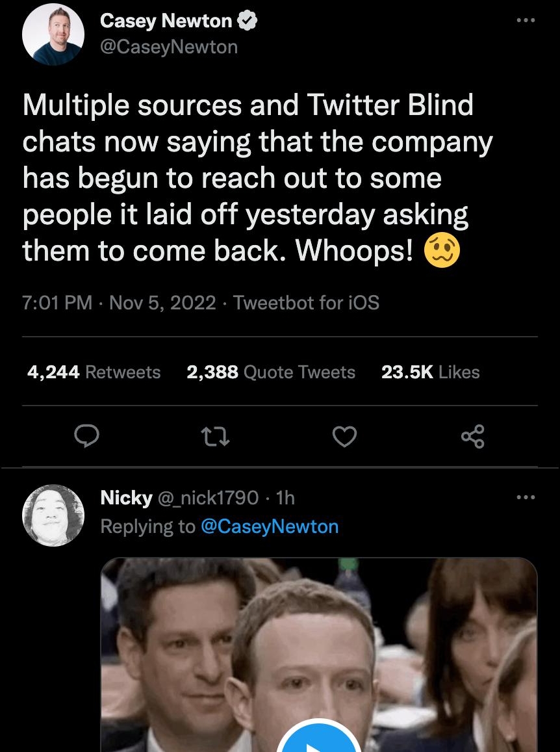View the 4,244 Retweets list

(x=93, y=372)
